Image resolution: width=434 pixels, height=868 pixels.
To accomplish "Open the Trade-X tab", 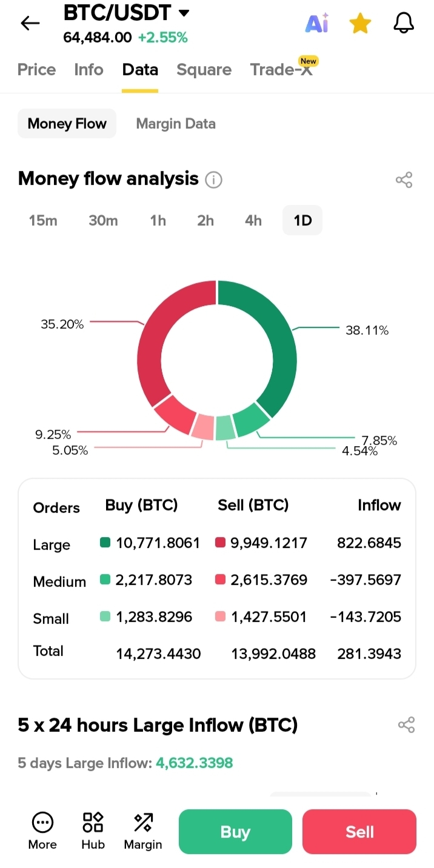I will 282,70.
